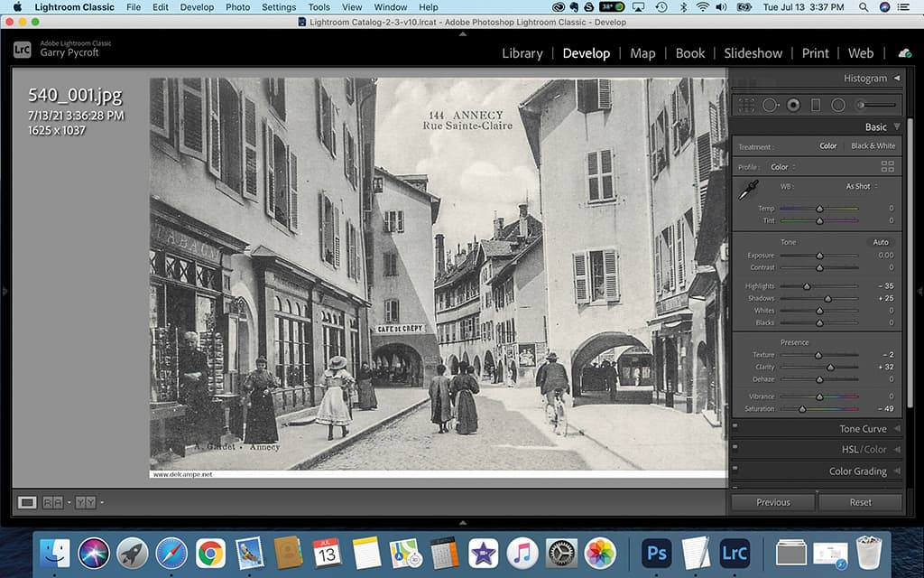Switch to Before/After view (Y|Y)
Image resolution: width=924 pixels, height=578 pixels.
tap(86, 502)
